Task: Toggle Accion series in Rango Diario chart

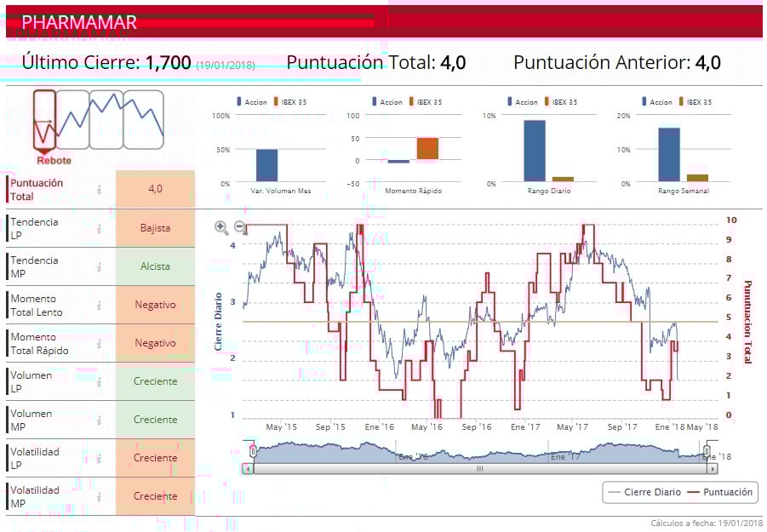Action: pos(523,101)
